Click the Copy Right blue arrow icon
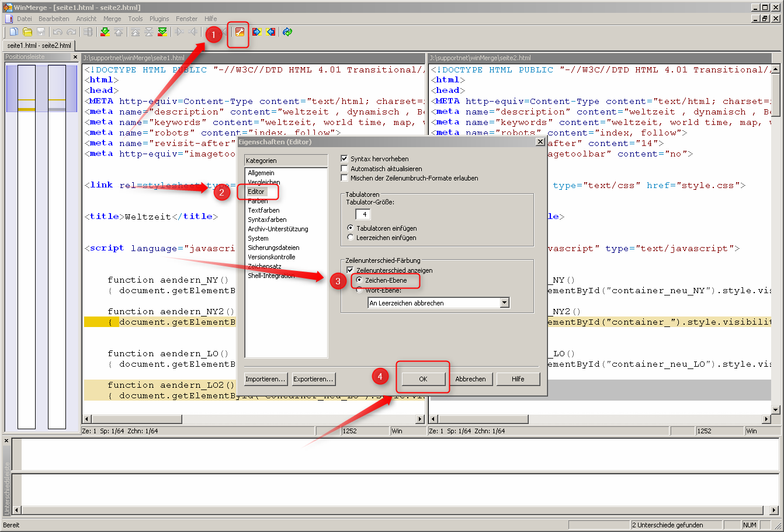This screenshot has height=532, width=784. pos(256,32)
